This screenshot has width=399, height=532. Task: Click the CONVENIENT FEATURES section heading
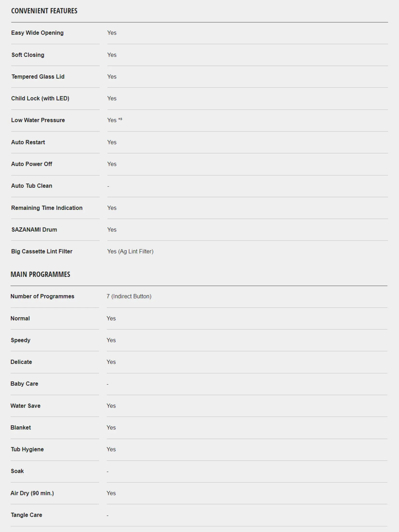click(x=44, y=11)
